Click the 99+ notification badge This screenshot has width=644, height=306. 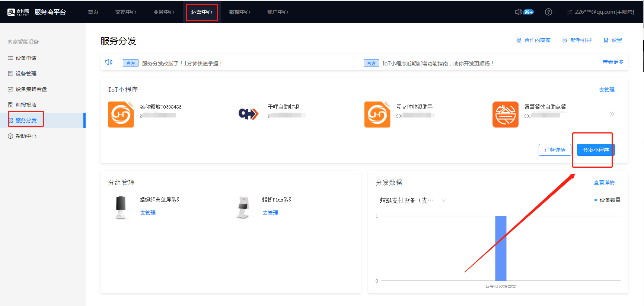pyautogui.click(x=529, y=12)
